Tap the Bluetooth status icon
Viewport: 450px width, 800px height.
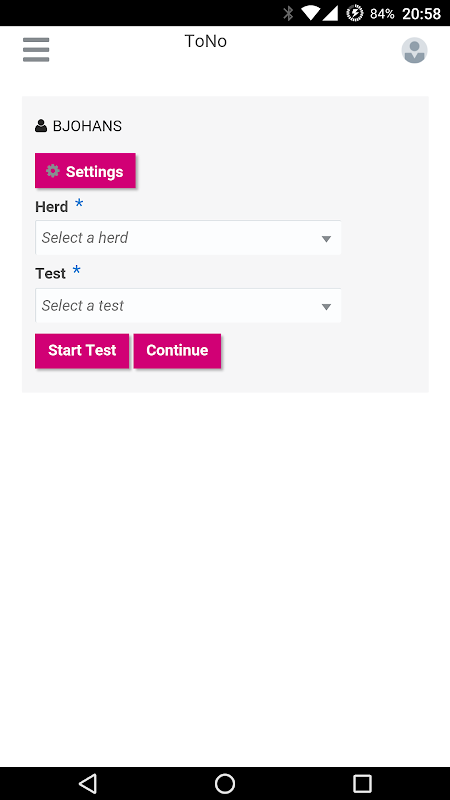(288, 13)
